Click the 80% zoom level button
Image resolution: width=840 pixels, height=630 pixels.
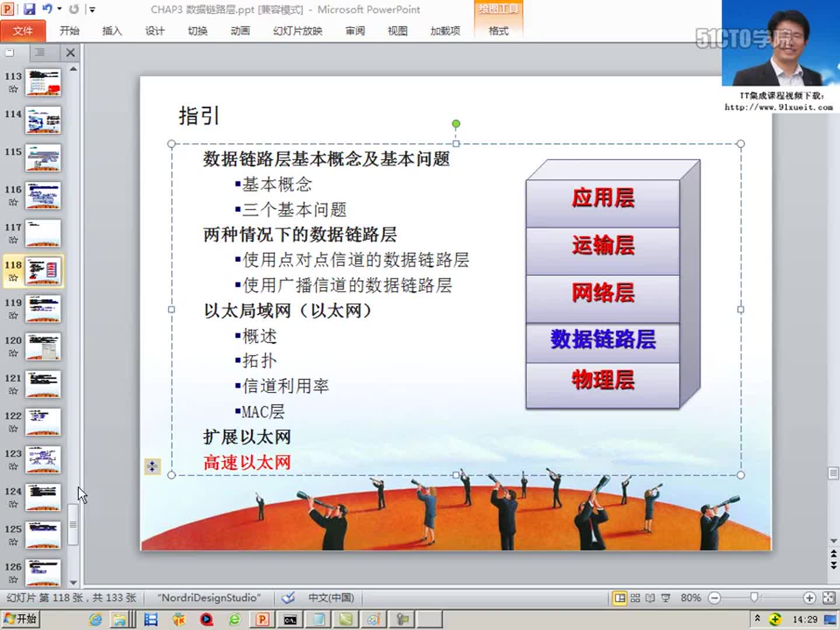pyautogui.click(x=691, y=598)
